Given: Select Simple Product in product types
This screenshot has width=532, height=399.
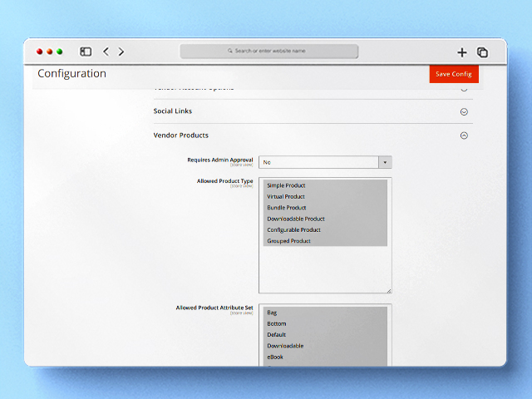Looking at the screenshot, I should (286, 185).
